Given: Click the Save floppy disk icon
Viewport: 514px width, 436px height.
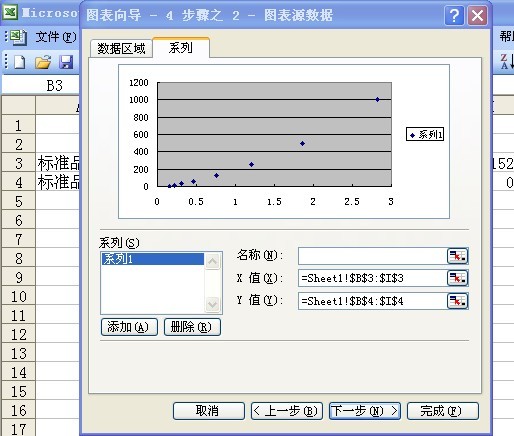Looking at the screenshot, I should click(x=66, y=62).
